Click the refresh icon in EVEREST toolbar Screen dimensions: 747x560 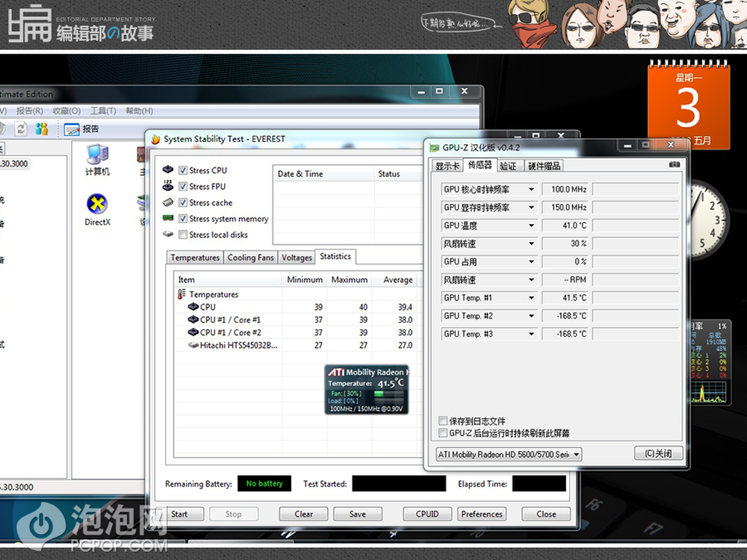(20, 128)
